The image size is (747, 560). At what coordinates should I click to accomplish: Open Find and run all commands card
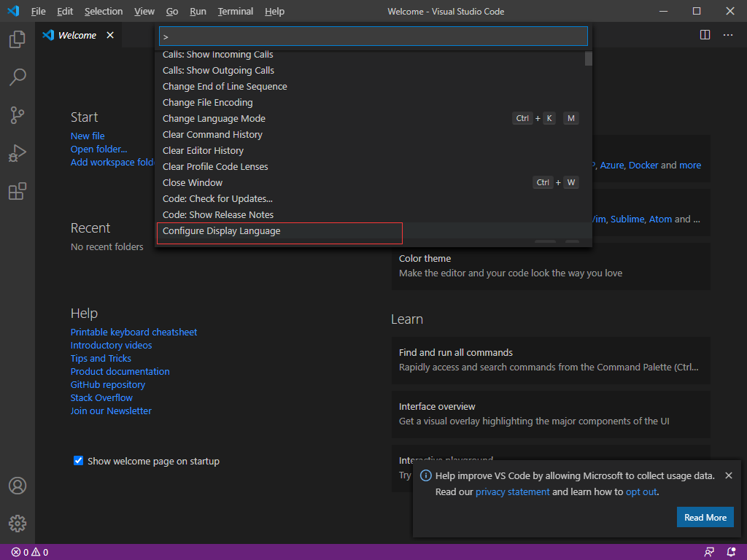click(x=551, y=360)
